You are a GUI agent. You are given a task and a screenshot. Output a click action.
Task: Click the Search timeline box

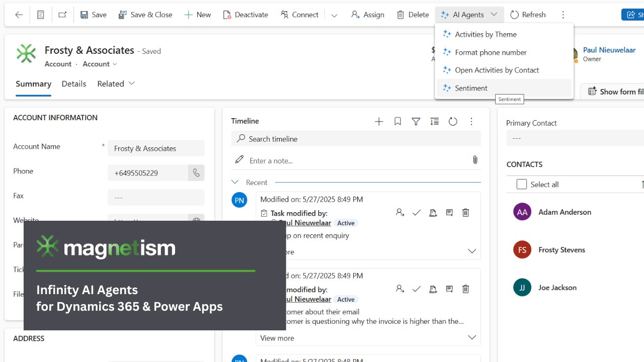click(x=356, y=139)
